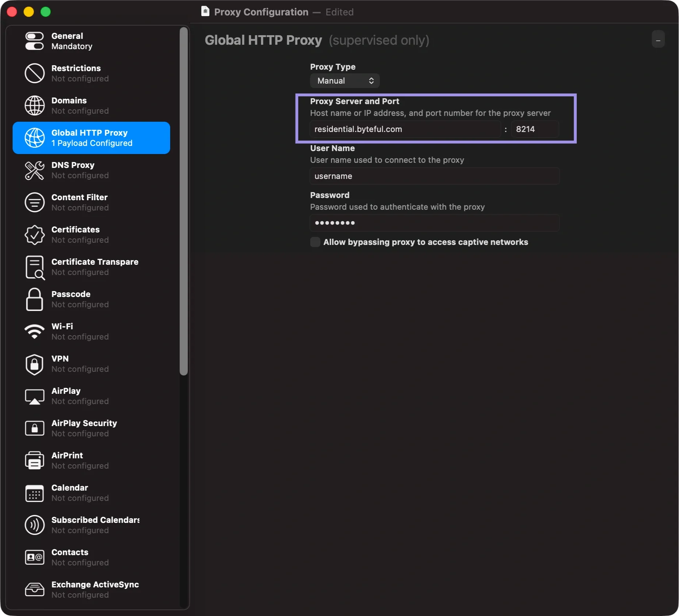This screenshot has height=616, width=679.
Task: Open the Domains payload section
Action: tap(91, 106)
